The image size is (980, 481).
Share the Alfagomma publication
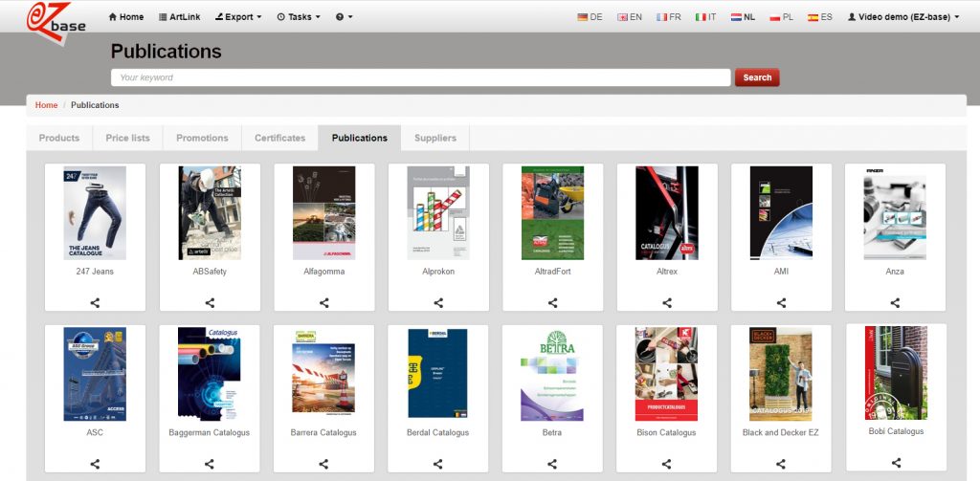click(323, 303)
